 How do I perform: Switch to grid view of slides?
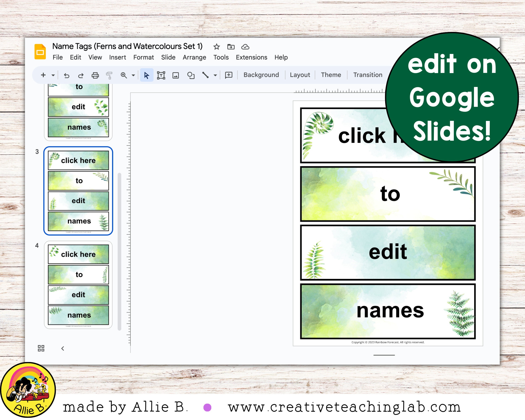point(41,349)
